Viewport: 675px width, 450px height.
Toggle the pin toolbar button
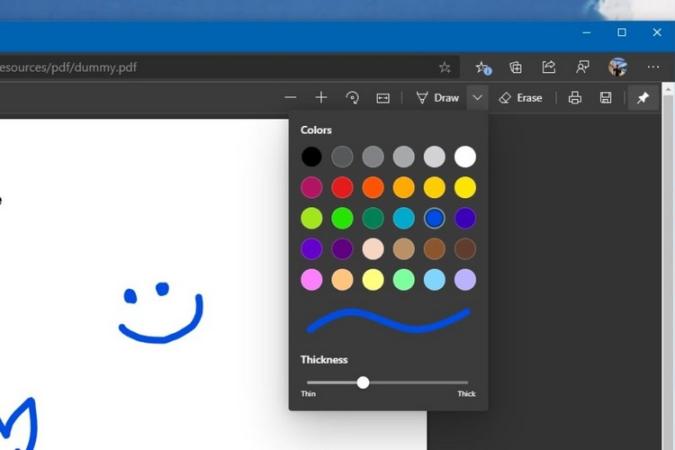(x=643, y=98)
